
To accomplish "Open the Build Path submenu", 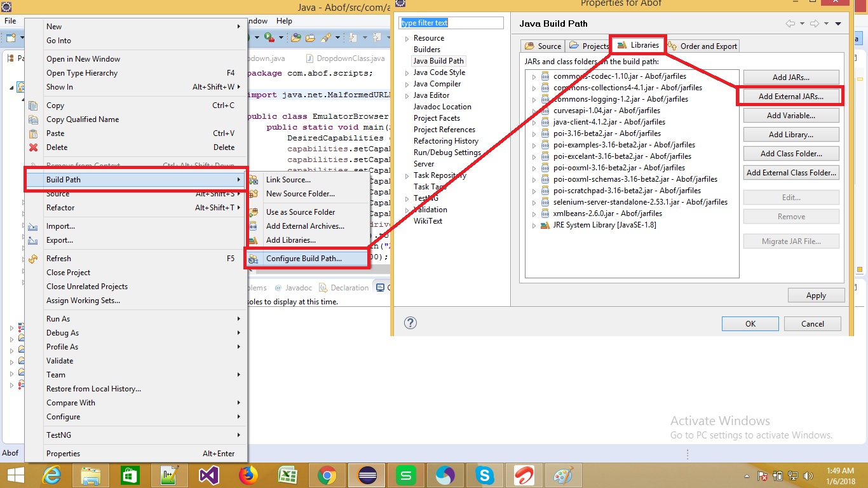I will pyautogui.click(x=135, y=180).
